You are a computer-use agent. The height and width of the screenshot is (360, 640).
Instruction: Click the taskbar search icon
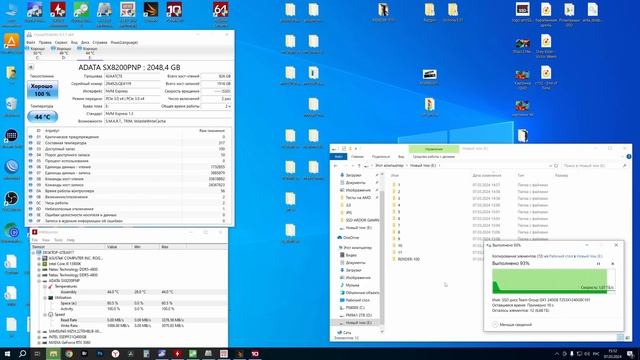click(x=23, y=353)
